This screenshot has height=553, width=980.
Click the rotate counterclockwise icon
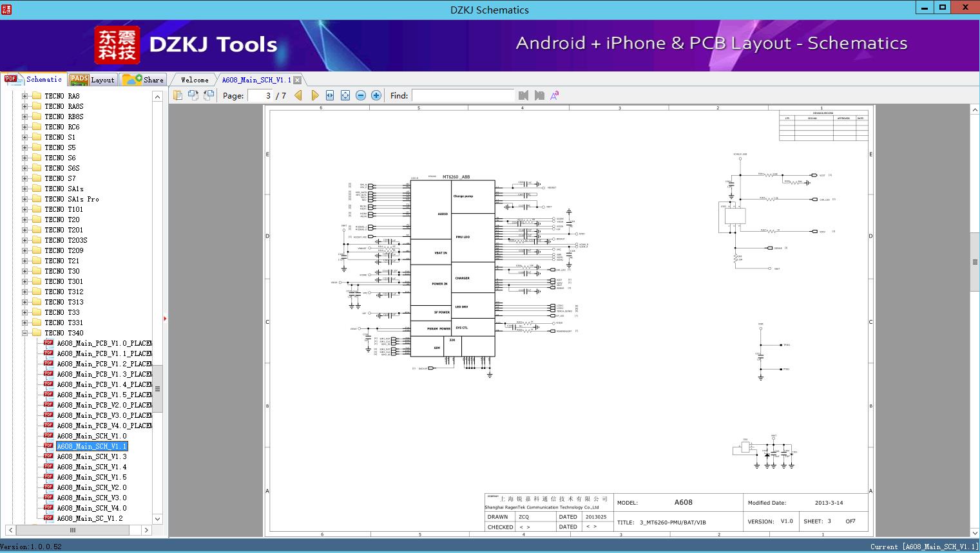click(x=193, y=95)
